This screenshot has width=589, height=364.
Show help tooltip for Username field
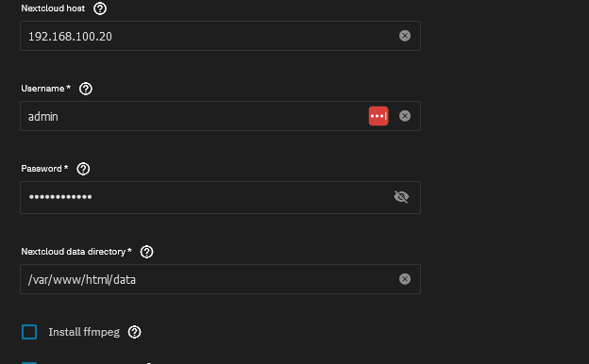86,89
